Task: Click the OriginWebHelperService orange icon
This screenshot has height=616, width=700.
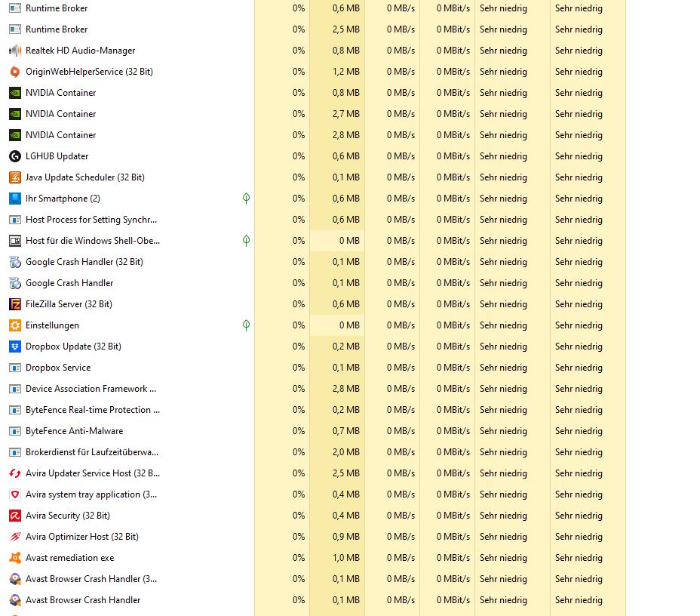Action: 15,72
